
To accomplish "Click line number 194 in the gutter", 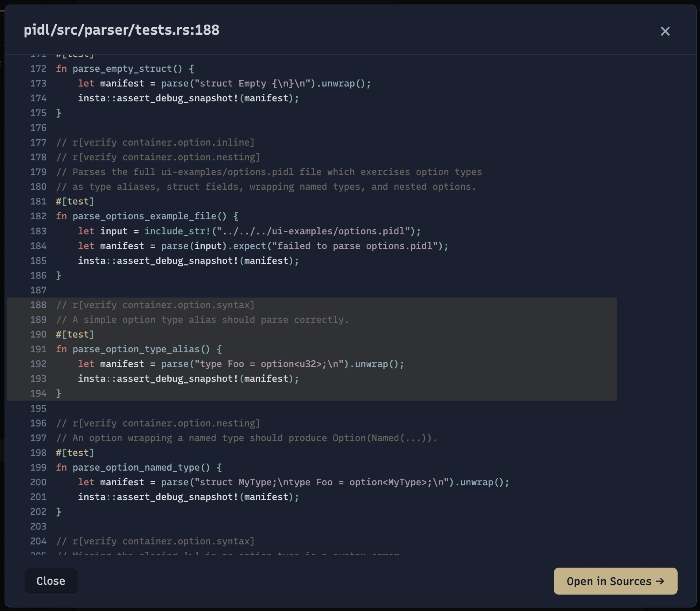I will 38,393.
